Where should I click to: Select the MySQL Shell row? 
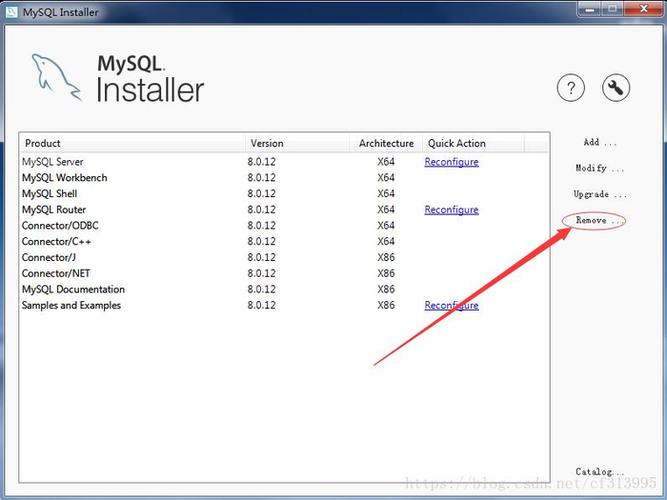point(284,194)
